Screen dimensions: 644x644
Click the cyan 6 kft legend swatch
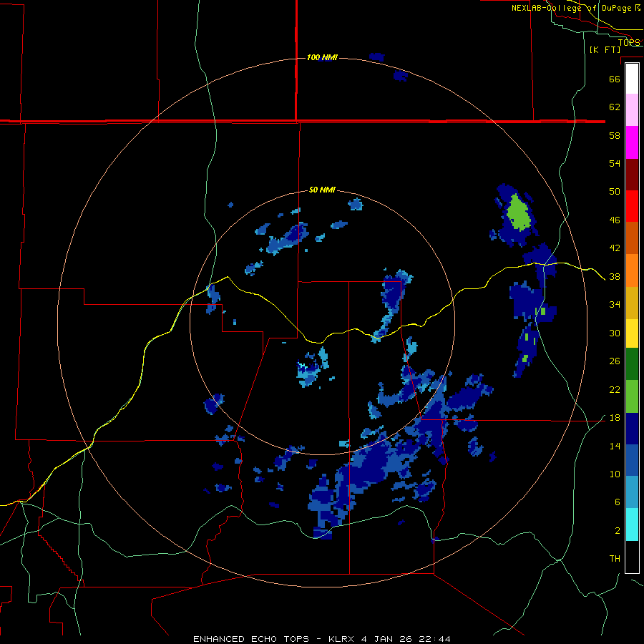click(632, 525)
